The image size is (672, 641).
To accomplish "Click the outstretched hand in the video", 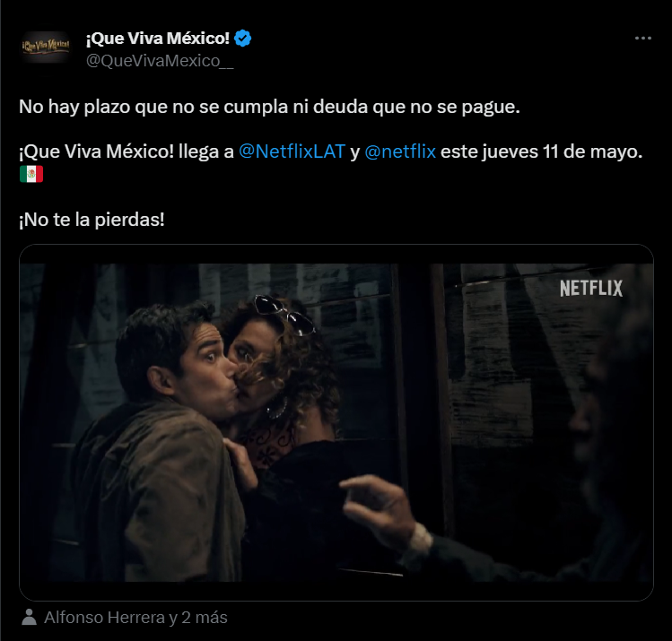I will 376,509.
